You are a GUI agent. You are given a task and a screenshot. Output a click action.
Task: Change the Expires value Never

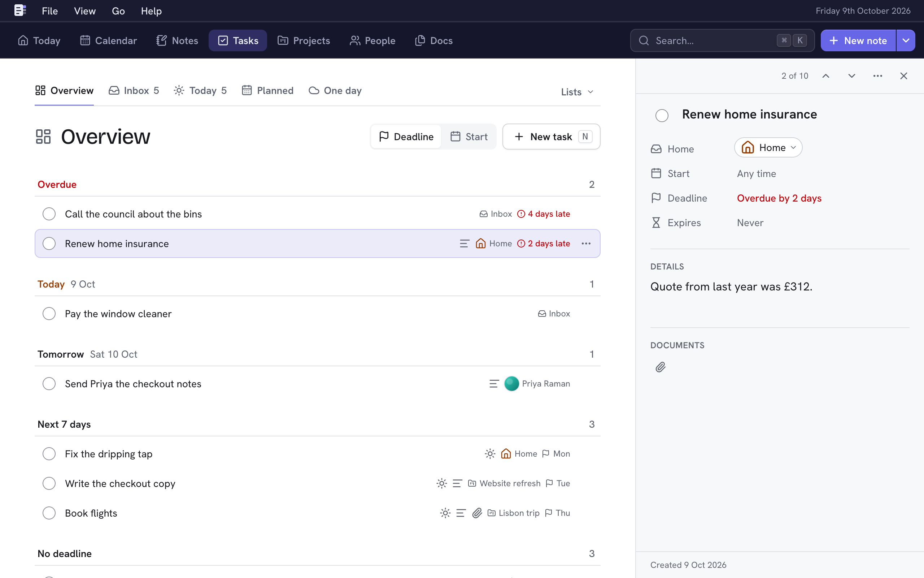point(750,223)
